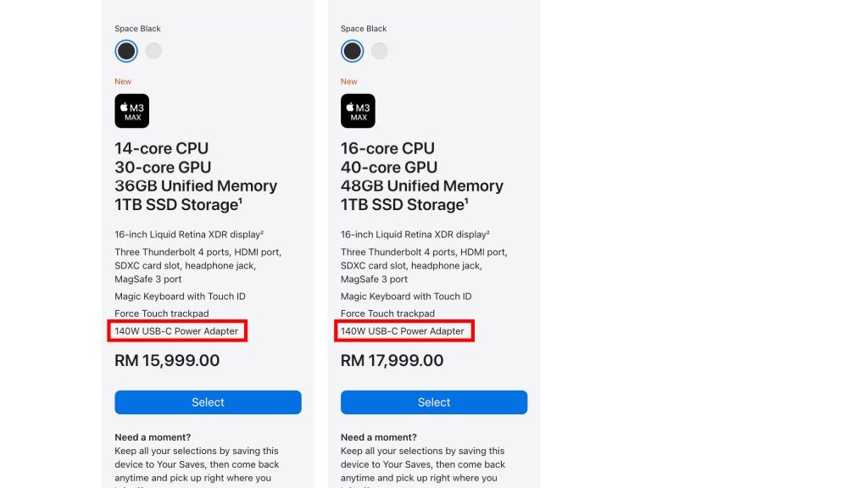
Task: Select the RM 15,999.00 MacBook Pro
Action: tap(209, 402)
